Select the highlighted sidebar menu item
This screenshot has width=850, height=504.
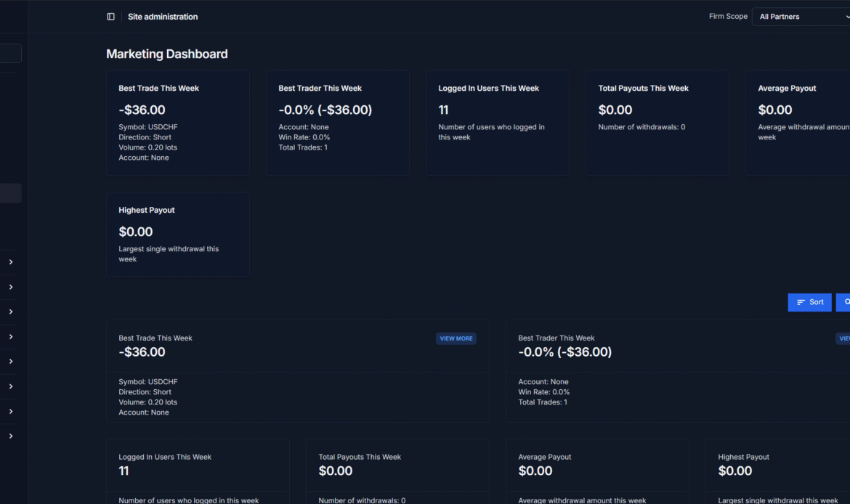(10, 193)
